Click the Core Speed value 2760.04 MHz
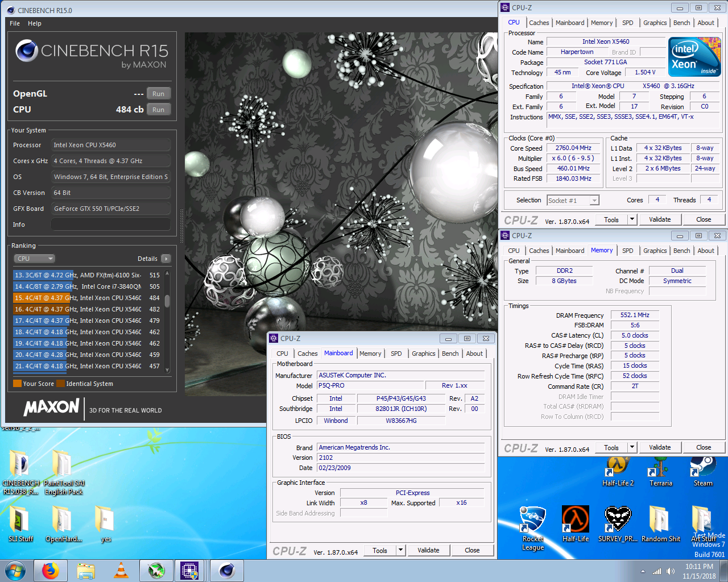 [573, 148]
